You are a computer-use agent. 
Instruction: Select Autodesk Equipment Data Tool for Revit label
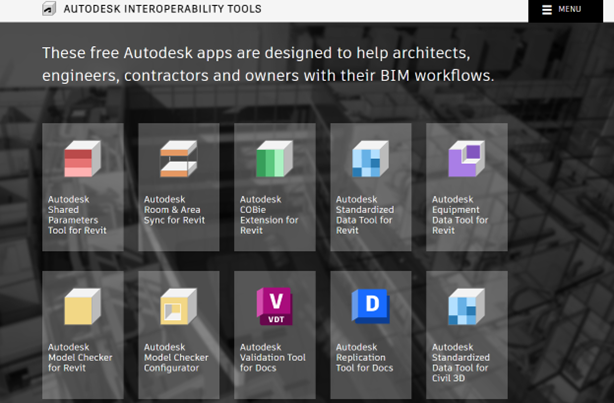(460, 215)
